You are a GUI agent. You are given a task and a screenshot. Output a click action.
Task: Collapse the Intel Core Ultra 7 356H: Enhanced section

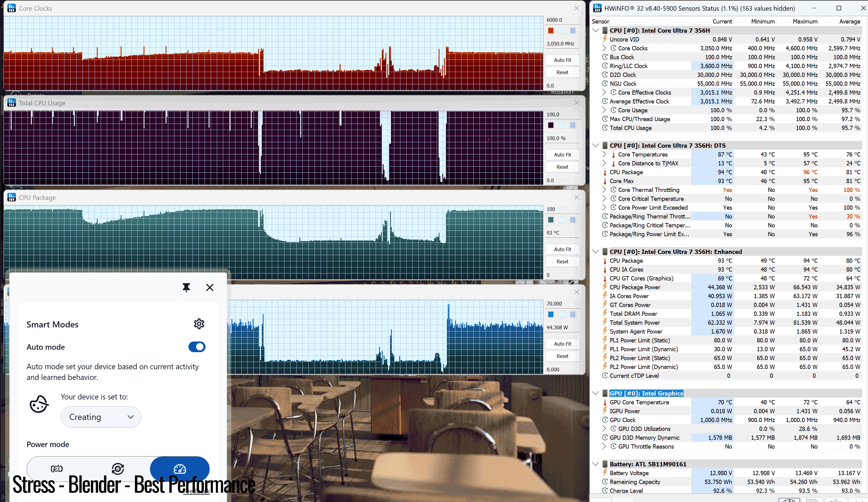[596, 251]
